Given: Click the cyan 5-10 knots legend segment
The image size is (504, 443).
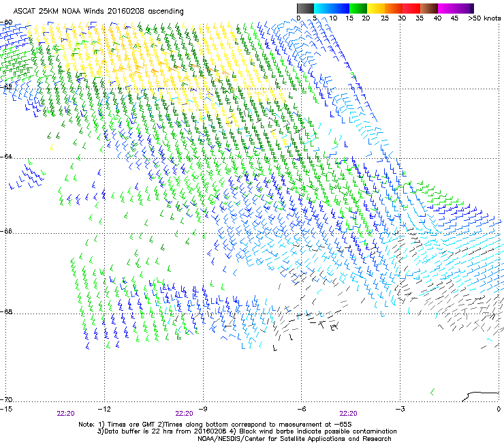Looking at the screenshot, I should [323, 8].
